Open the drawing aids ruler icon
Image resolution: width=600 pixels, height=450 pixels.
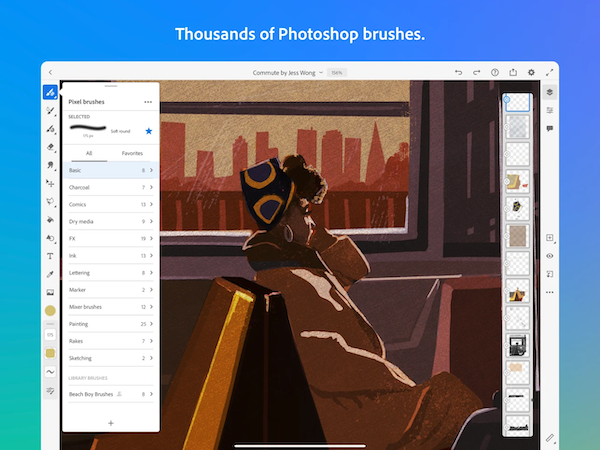pos(550,438)
